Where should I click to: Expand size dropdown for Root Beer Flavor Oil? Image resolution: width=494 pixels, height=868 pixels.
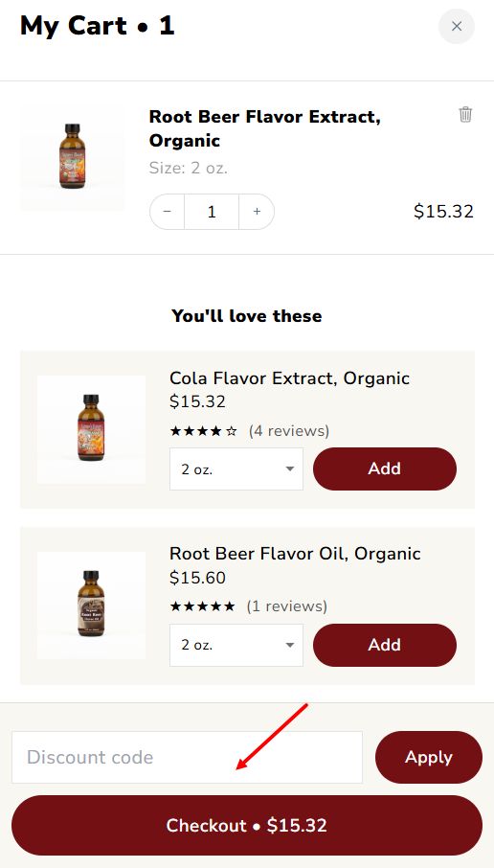(236, 645)
